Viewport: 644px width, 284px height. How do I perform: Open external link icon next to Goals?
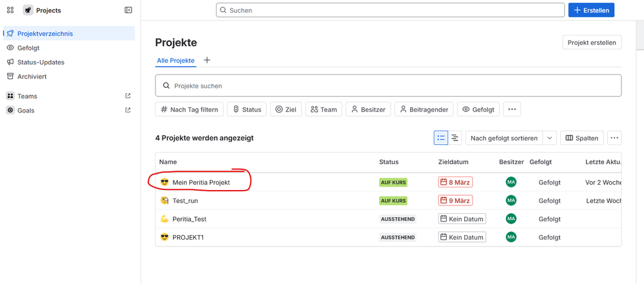click(x=128, y=110)
